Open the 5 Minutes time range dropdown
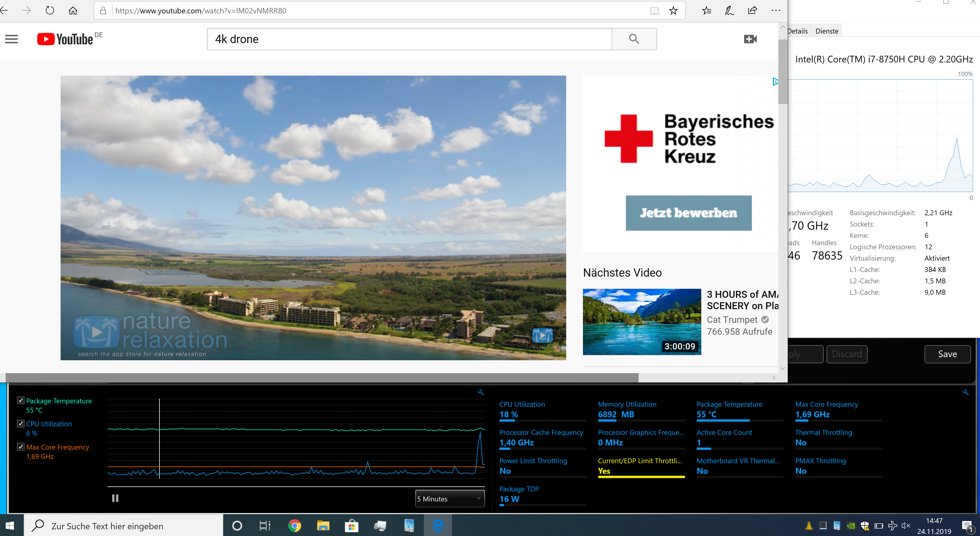This screenshot has width=980, height=536. 450,499
